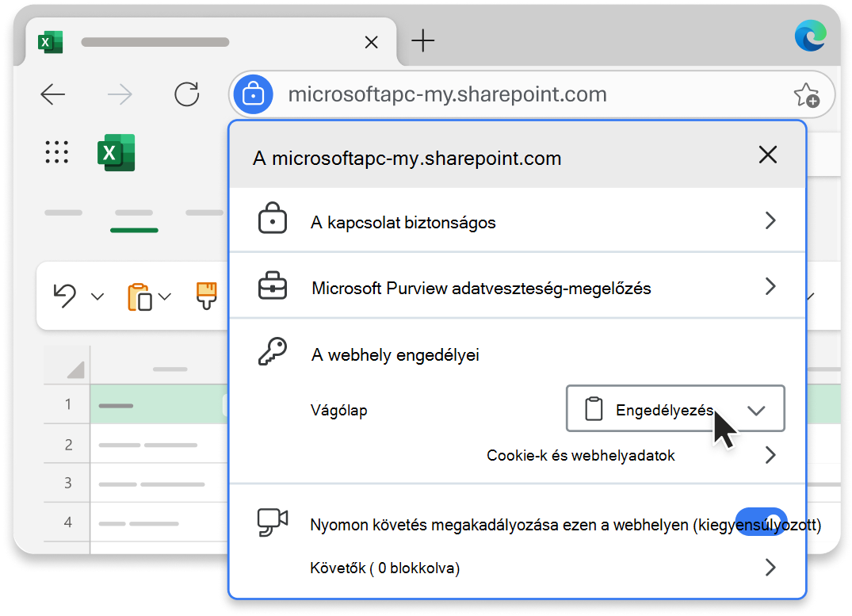Viewport: 852px width, 616px height.
Task: Click the briefcase icon beside Microsoft Purview
Action: click(x=272, y=285)
